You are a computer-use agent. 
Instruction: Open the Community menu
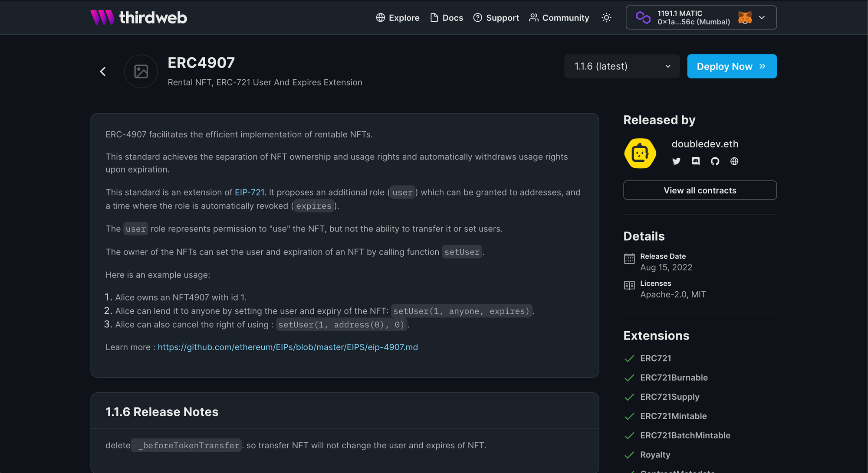coord(559,18)
